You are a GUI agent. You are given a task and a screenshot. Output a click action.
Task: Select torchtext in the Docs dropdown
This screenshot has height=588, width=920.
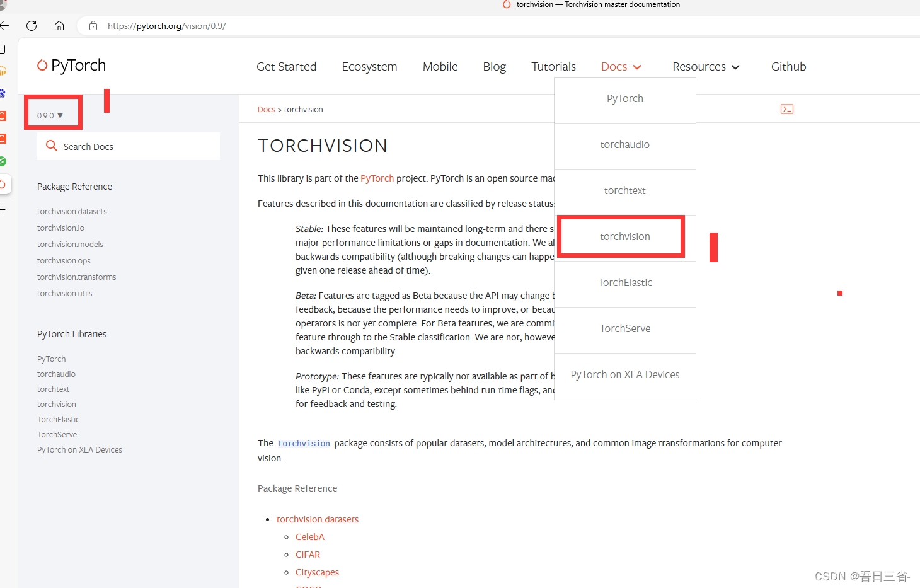pyautogui.click(x=625, y=191)
